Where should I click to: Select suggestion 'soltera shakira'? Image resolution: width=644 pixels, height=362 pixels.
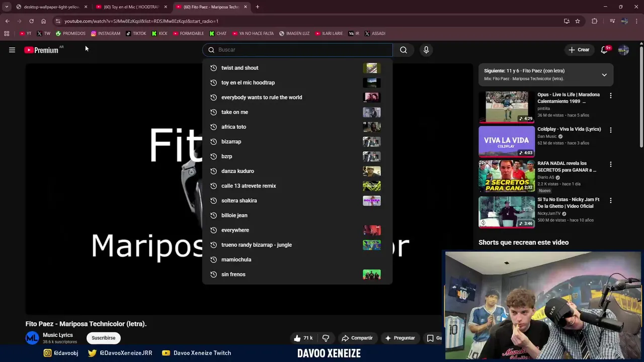pyautogui.click(x=297, y=201)
